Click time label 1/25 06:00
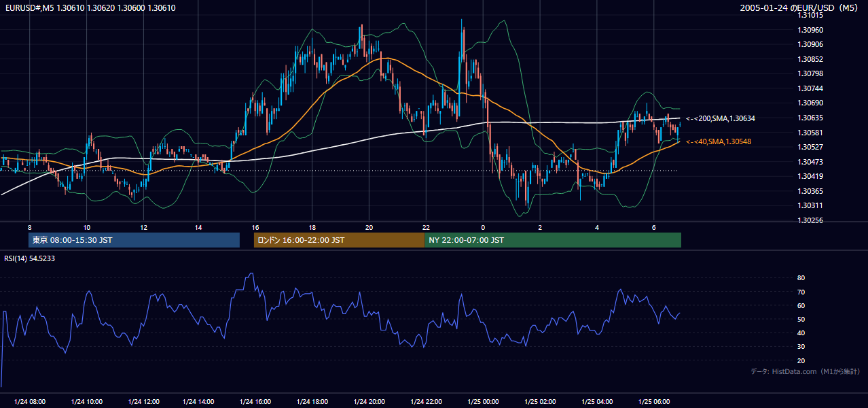868x408 pixels. coord(653,402)
